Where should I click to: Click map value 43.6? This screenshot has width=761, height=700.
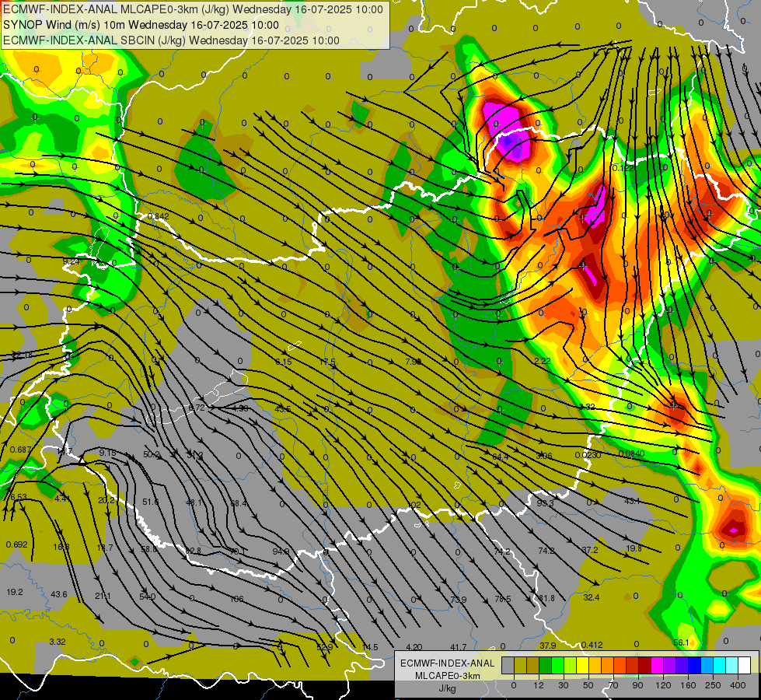(x=59, y=594)
